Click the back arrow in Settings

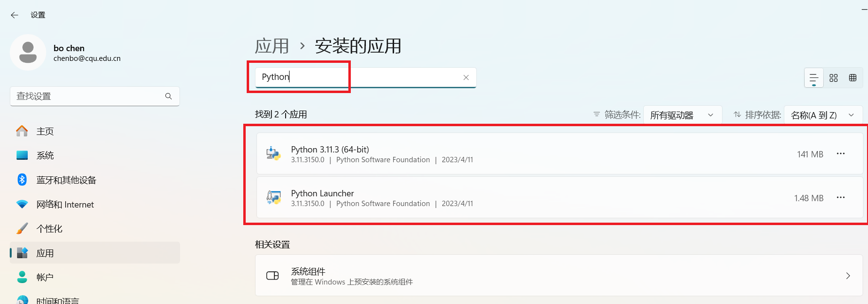[15, 15]
